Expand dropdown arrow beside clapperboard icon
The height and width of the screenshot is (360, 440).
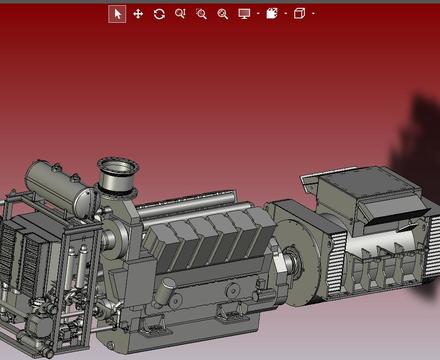pos(286,14)
